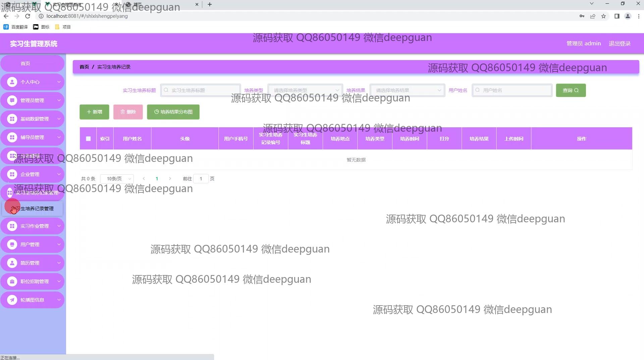This screenshot has width=644, height=360.
Task: Click the 个人中心 avatar icon in sidebar
Action: pyautogui.click(x=12, y=82)
